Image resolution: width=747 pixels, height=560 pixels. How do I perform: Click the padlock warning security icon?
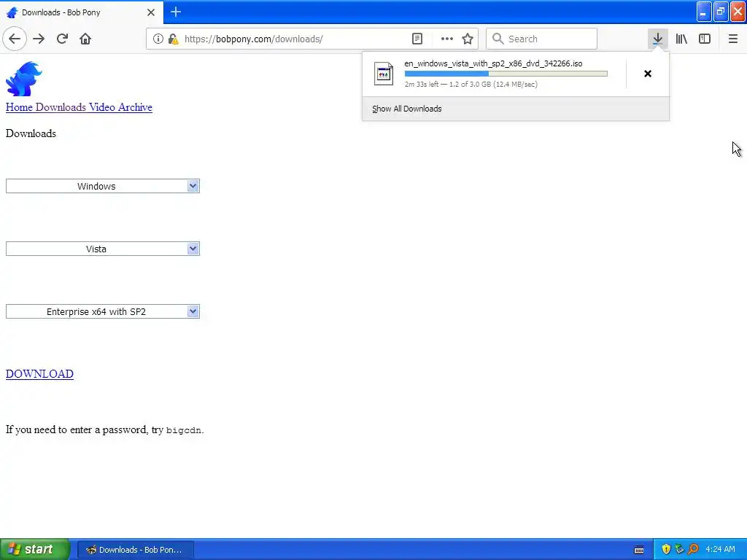[x=174, y=39]
